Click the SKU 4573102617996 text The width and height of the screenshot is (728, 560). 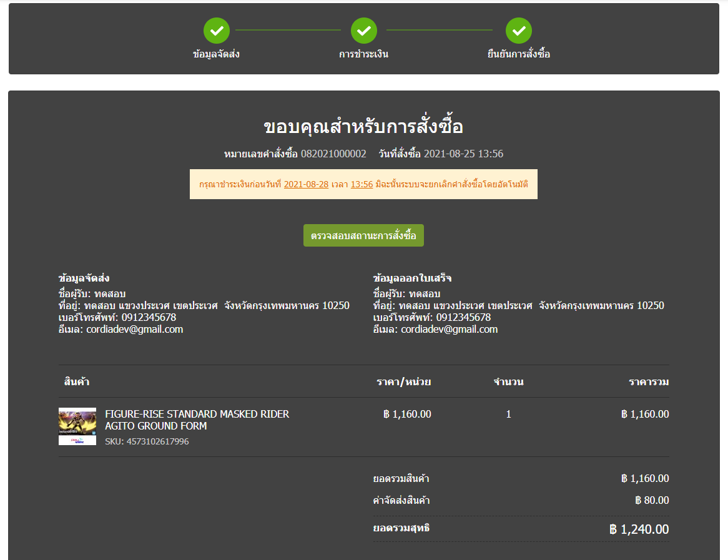point(147,441)
